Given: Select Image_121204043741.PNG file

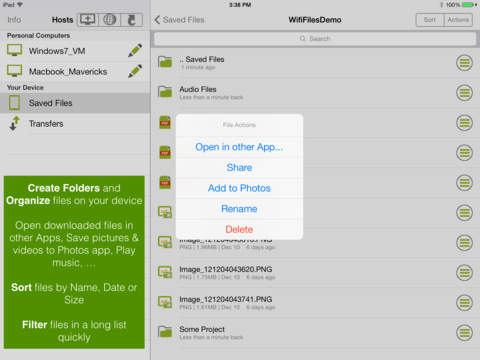Looking at the screenshot, I should [x=315, y=303].
